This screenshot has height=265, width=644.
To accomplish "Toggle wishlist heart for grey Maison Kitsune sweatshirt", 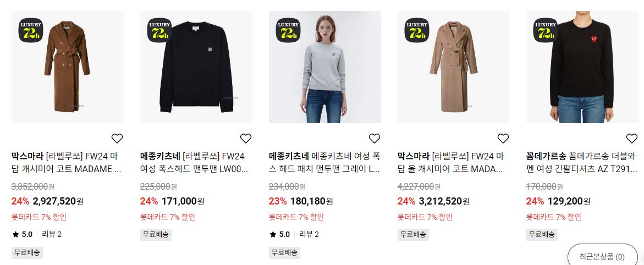I will (x=374, y=139).
